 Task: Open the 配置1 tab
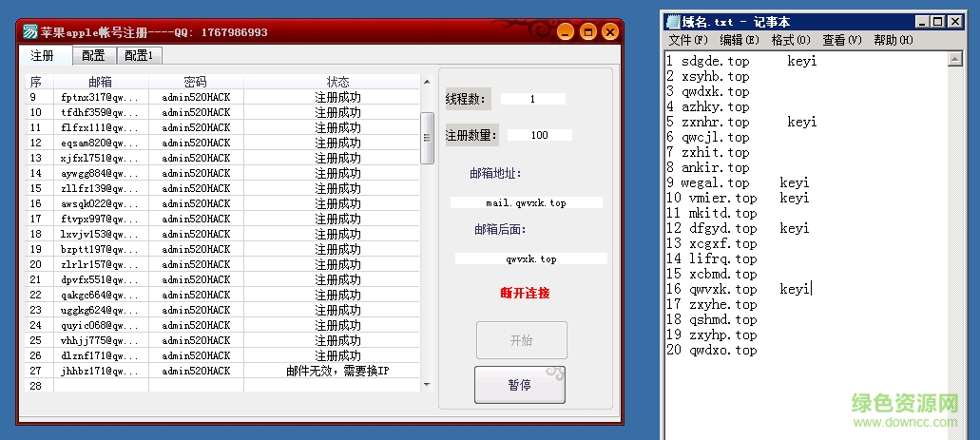point(140,55)
